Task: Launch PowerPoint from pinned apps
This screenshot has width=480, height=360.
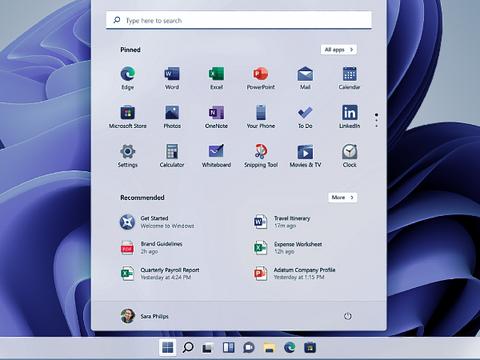Action: coord(261,78)
